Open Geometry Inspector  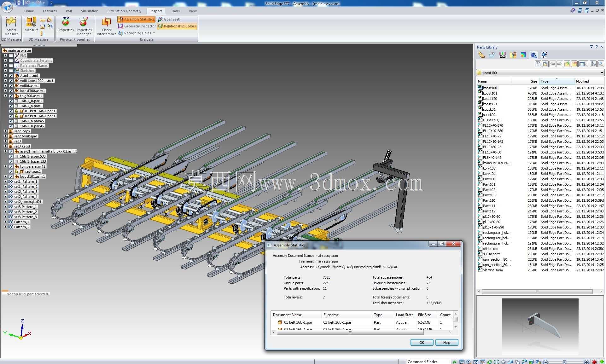click(x=137, y=26)
